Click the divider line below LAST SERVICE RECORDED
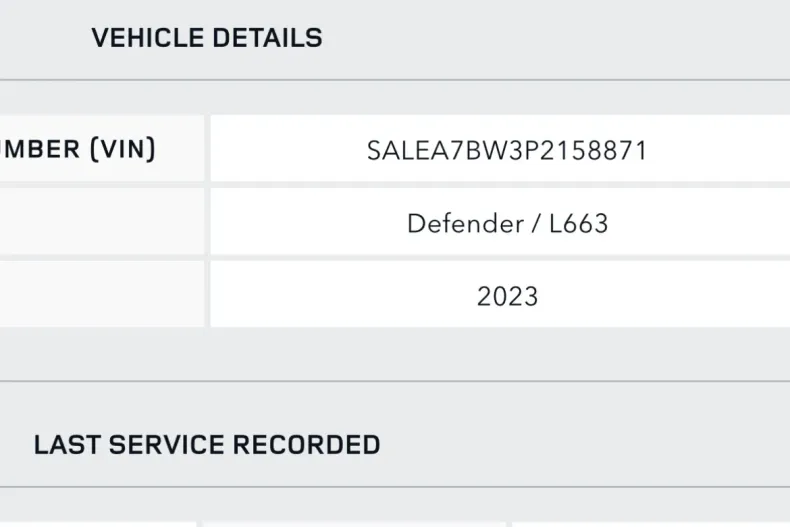790x527 pixels. (x=395, y=487)
